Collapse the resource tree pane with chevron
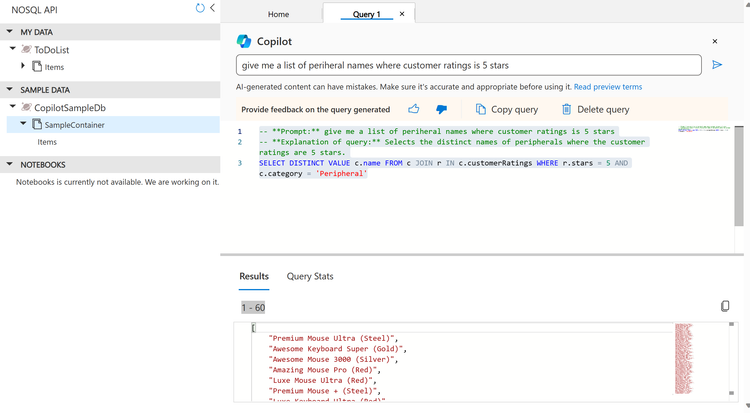 [x=212, y=8]
